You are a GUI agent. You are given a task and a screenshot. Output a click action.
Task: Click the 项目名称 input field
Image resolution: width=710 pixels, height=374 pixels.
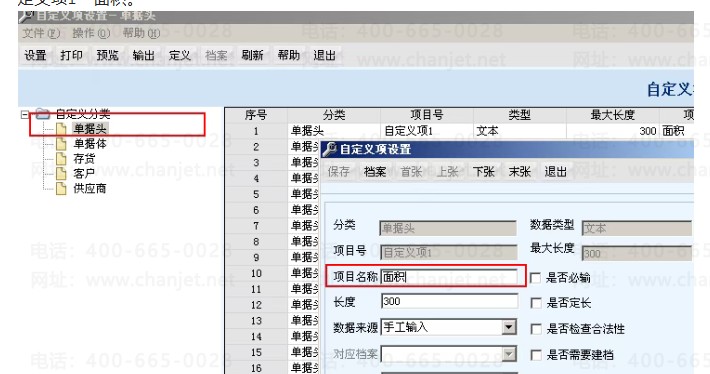click(449, 276)
